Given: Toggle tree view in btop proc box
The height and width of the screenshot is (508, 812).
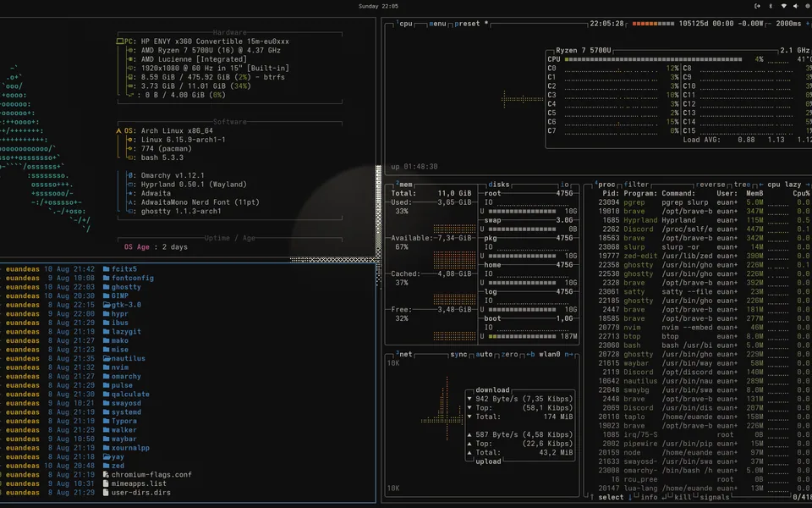Looking at the screenshot, I should (742, 184).
